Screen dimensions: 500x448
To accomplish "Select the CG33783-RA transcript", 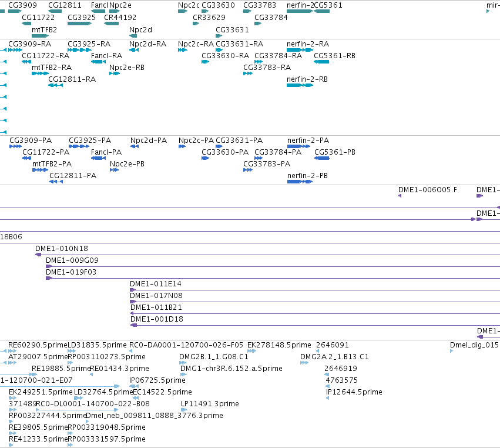I will point(248,73).
